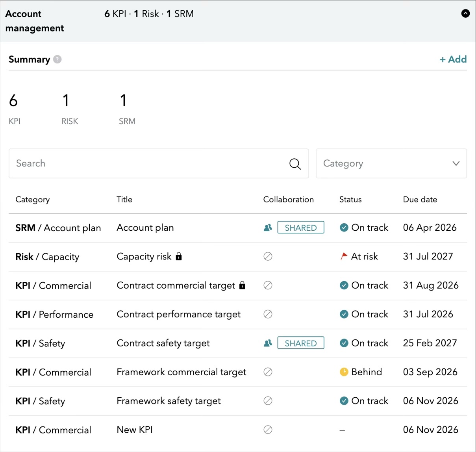
Task: Select the Framework commercial target title
Action: 182,372
